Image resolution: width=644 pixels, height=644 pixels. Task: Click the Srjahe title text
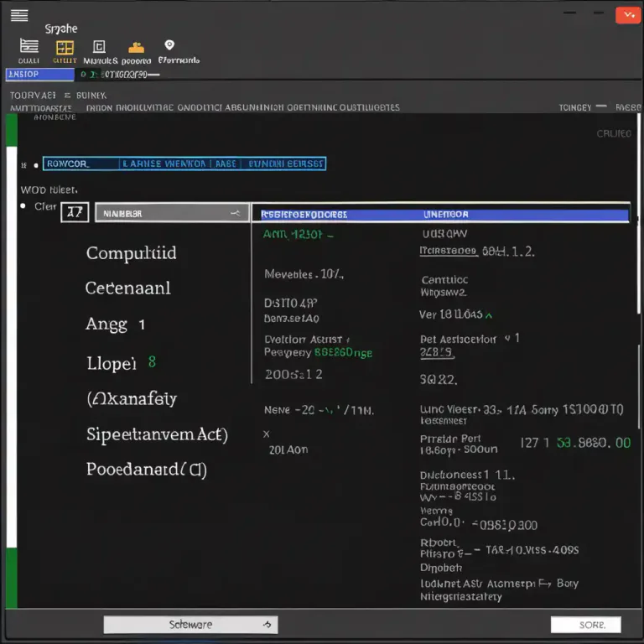[61, 29]
